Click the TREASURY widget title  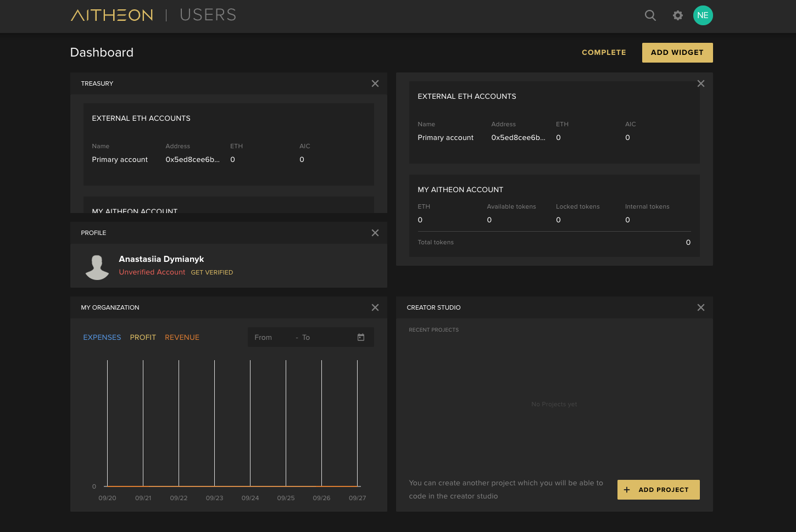(x=97, y=83)
